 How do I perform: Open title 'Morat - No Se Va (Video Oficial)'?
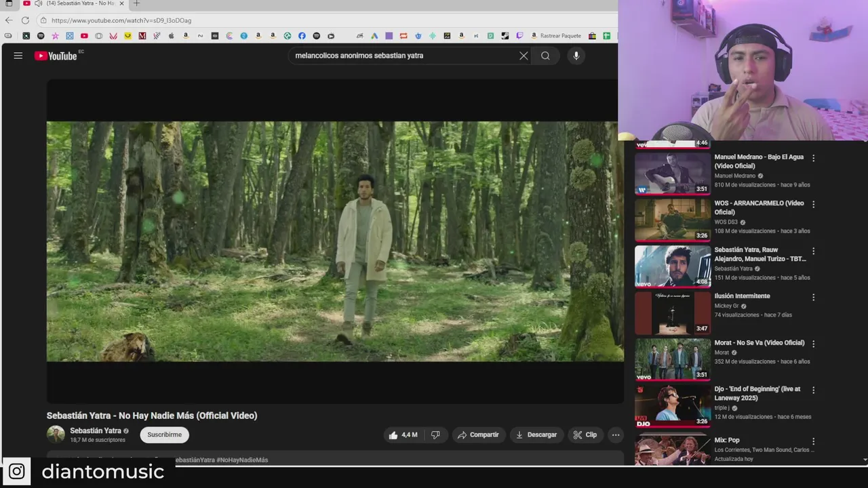click(x=759, y=343)
